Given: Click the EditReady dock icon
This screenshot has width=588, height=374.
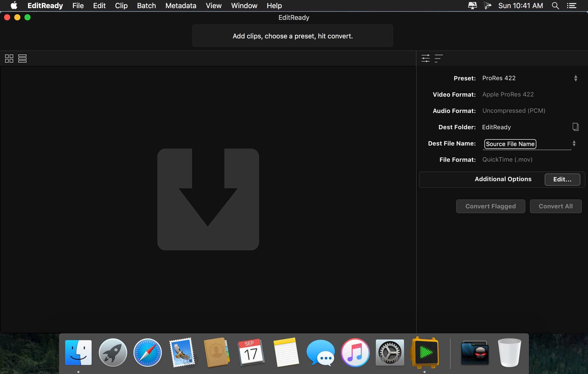Looking at the screenshot, I should pos(424,353).
